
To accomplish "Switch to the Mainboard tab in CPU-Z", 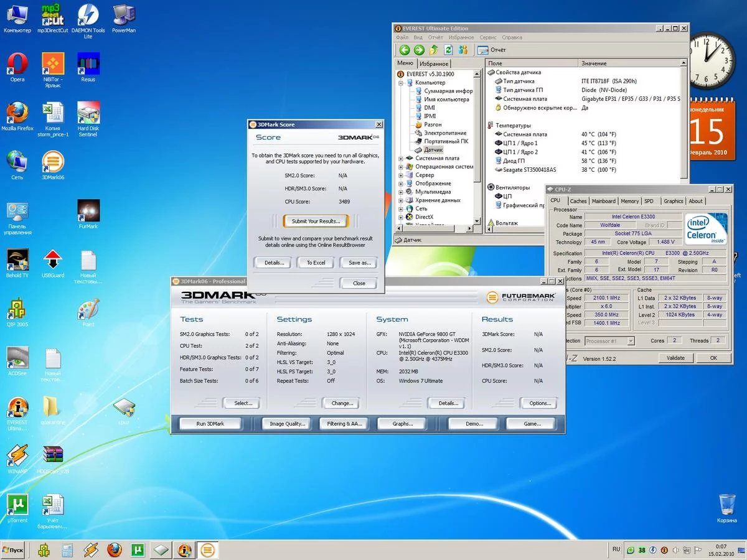I will (603, 201).
